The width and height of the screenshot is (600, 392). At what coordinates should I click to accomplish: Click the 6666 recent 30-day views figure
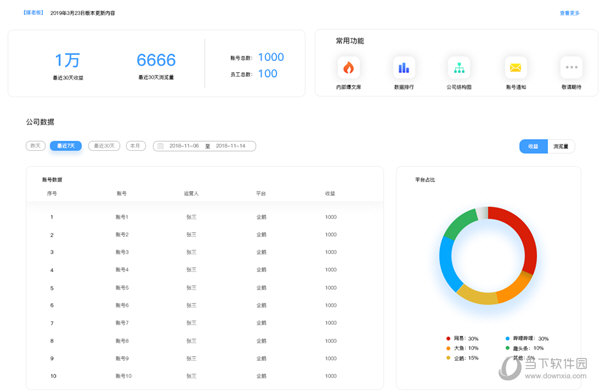click(x=156, y=60)
